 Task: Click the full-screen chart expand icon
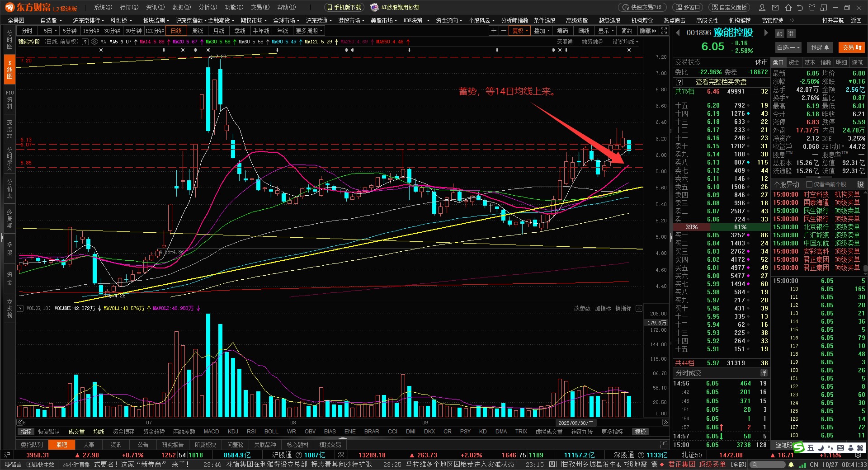tap(664, 31)
